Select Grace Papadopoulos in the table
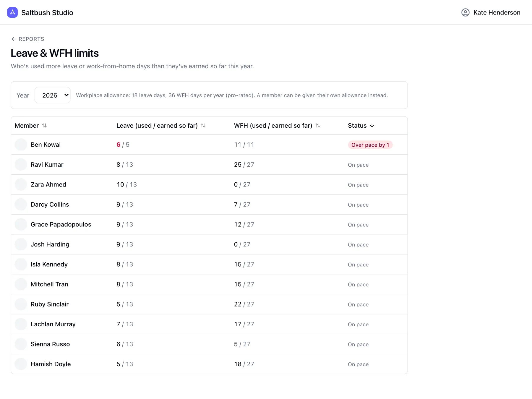The height and width of the screenshot is (399, 532). coord(209,224)
